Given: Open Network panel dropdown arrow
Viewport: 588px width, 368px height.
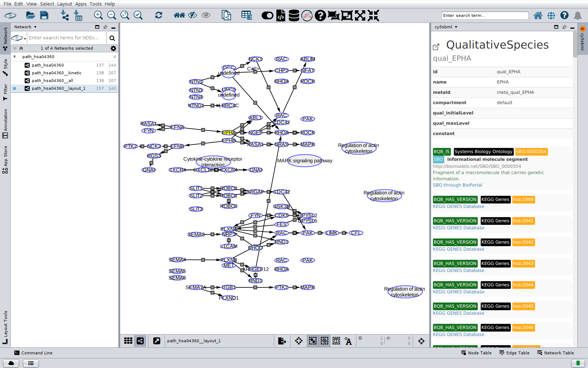Looking at the screenshot, I should pos(35,27).
